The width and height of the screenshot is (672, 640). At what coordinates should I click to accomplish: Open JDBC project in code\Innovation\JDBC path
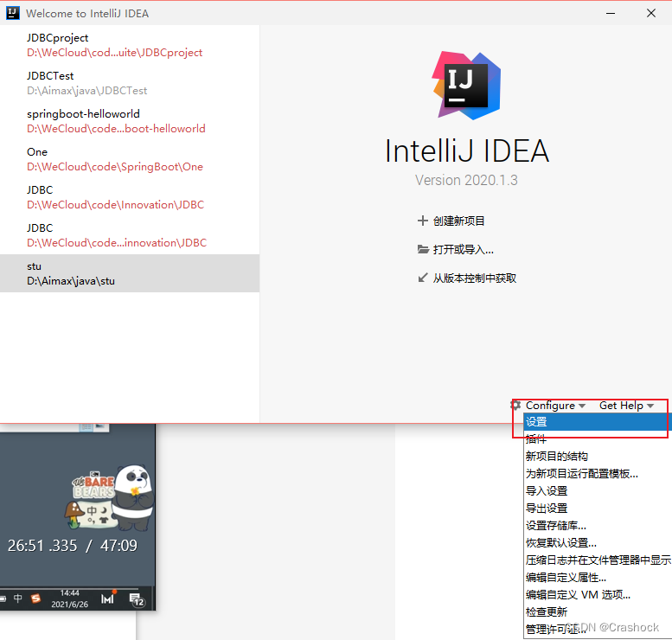130,197
